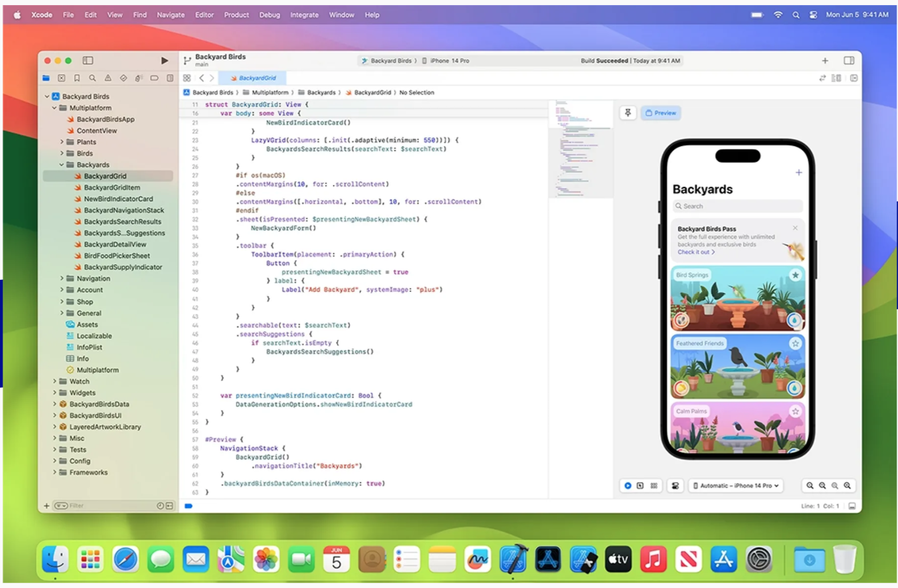Collapse the Multiplatform folder

tap(54, 108)
